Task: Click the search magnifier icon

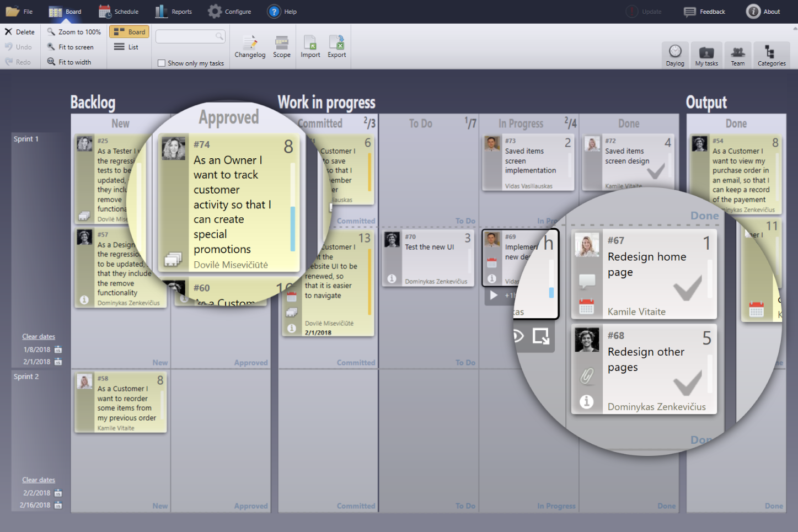Action: coord(219,36)
